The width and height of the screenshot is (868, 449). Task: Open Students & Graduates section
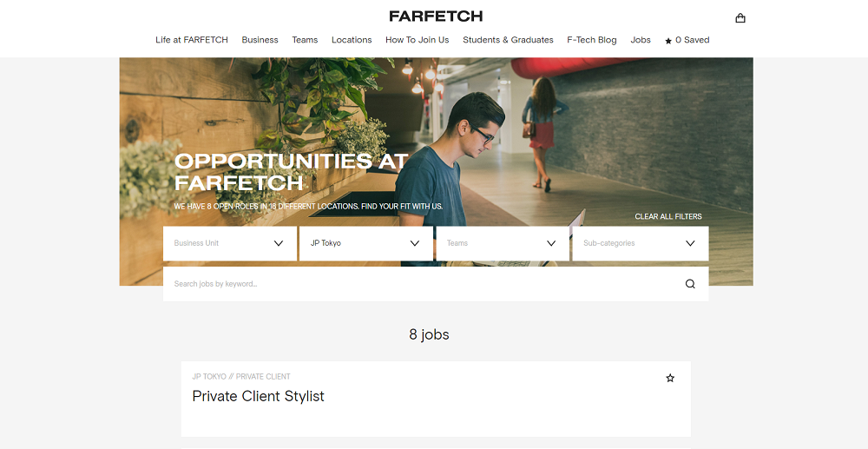pyautogui.click(x=508, y=40)
